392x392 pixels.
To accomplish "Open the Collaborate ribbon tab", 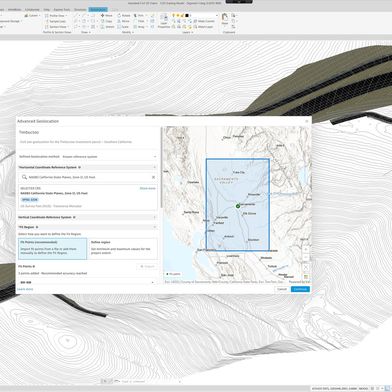I will click(32, 10).
